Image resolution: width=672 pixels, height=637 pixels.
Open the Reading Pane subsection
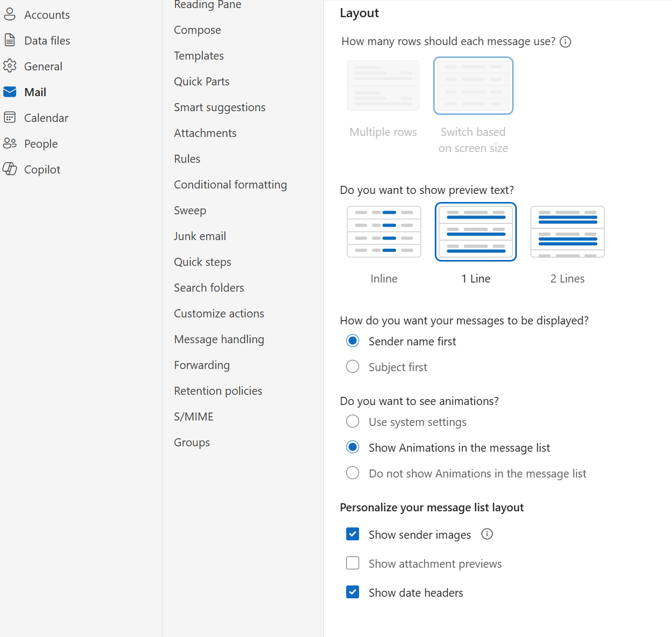point(207,5)
